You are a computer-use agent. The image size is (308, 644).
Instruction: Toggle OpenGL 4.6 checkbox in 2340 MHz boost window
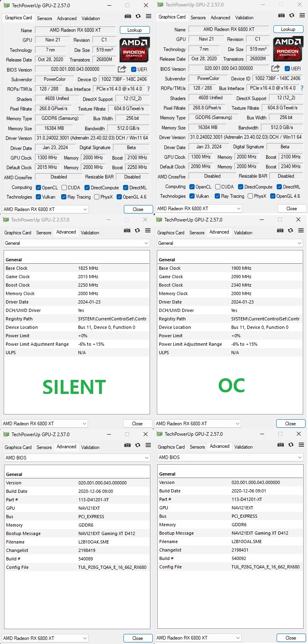tap(273, 196)
